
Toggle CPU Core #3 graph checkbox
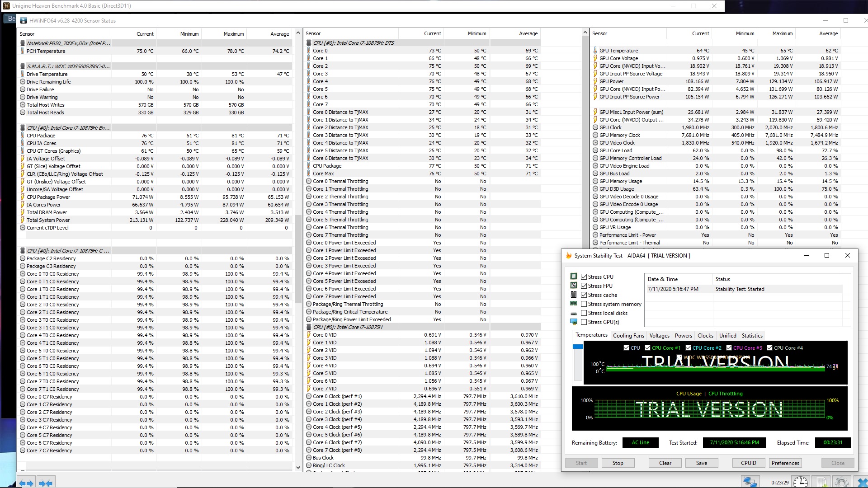(x=729, y=348)
